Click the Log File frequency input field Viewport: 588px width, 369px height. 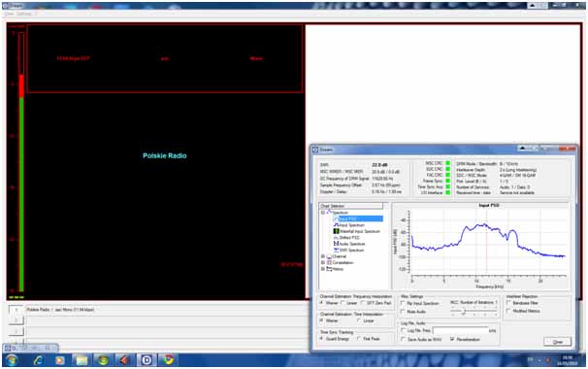pos(460,331)
